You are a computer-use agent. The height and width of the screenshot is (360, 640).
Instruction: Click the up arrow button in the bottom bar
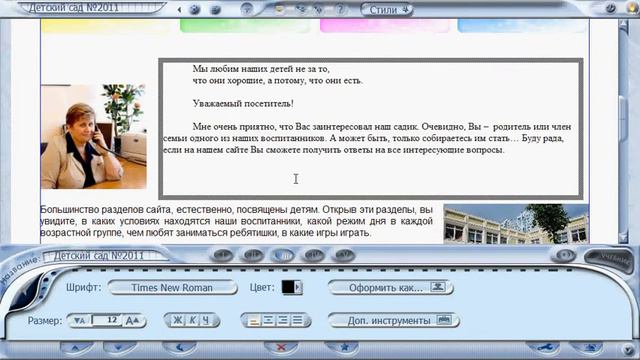[x=76, y=348]
